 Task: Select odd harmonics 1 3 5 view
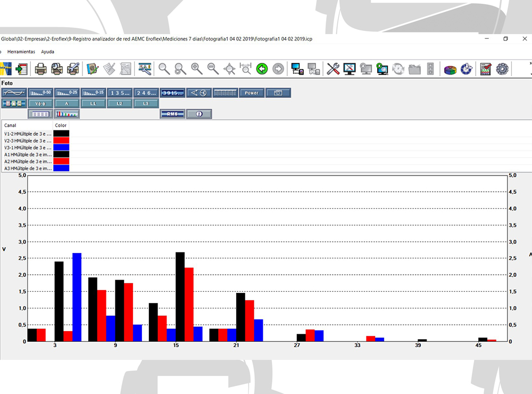point(120,93)
